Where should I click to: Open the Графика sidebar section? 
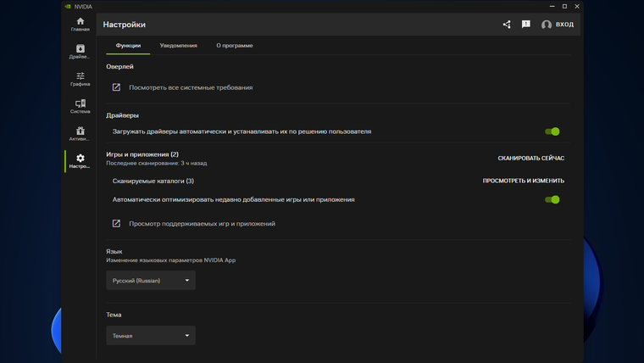80,79
